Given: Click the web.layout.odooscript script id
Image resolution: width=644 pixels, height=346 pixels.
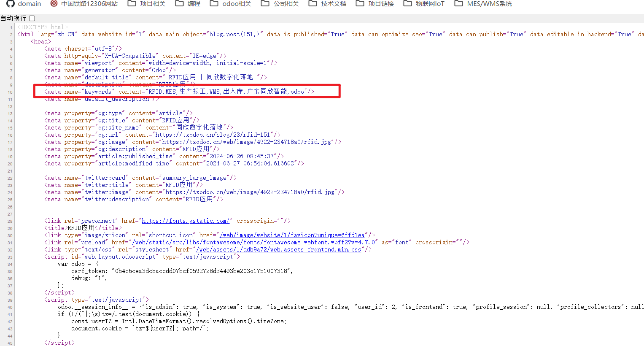Looking at the screenshot, I should [120, 257].
